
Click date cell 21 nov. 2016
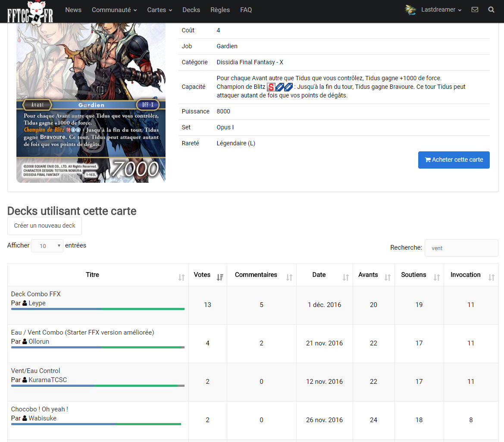324,343
